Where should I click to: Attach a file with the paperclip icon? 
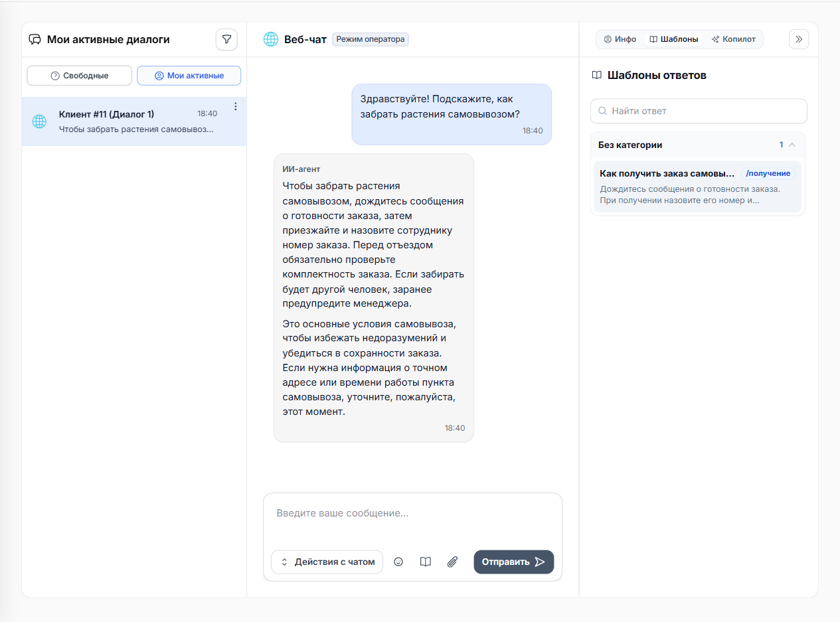[452, 562]
